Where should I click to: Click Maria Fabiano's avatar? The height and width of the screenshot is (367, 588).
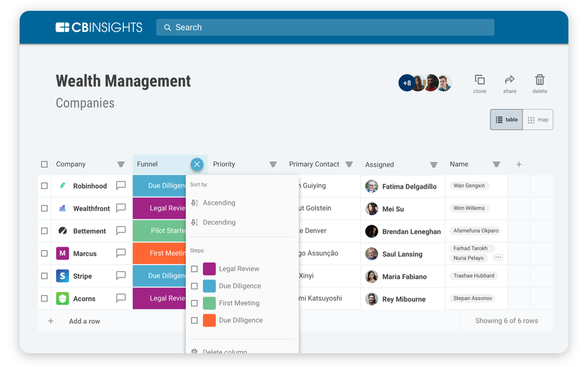tap(371, 277)
